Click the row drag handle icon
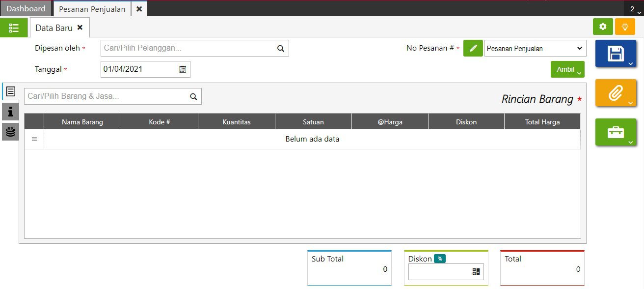This screenshot has width=644, height=289. [x=34, y=139]
